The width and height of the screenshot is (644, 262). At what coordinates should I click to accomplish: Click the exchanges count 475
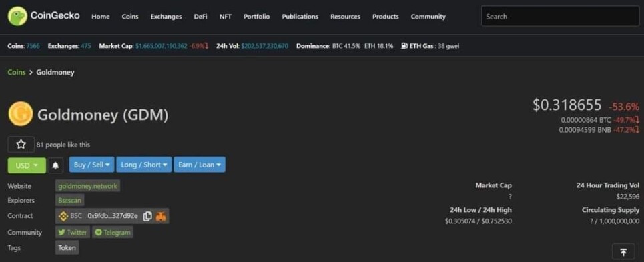pos(86,46)
